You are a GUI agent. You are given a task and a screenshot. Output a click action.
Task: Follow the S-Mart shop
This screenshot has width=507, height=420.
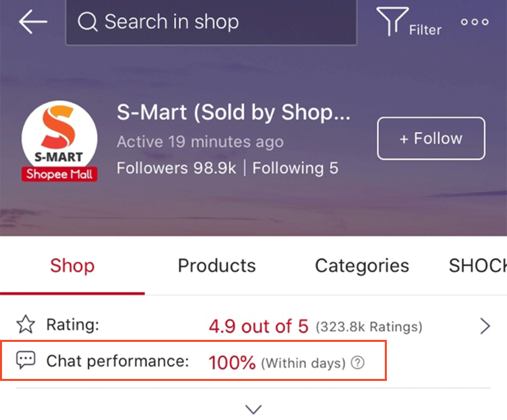pos(431,138)
